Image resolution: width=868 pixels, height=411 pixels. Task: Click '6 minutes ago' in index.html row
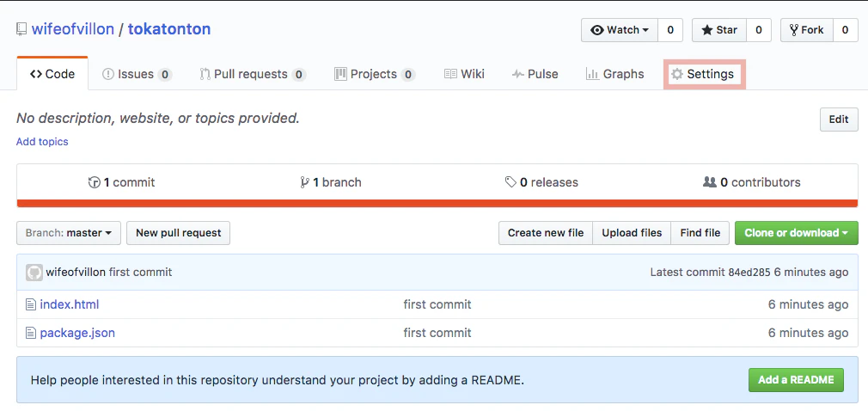click(808, 304)
